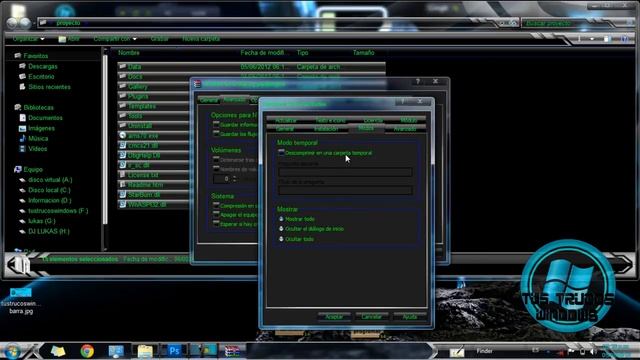The width and height of the screenshot is (640, 360).
Task: Launch Google Chrome from the taskbar
Action: coord(87,351)
